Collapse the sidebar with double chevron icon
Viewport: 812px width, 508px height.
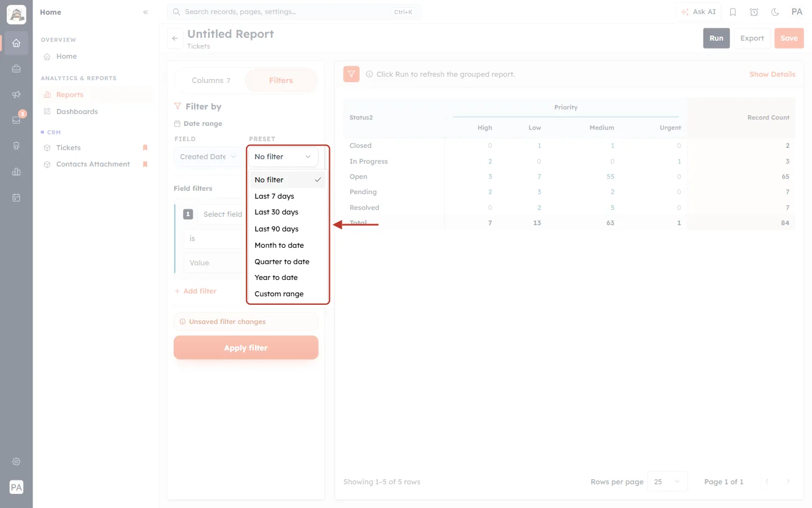tap(145, 12)
